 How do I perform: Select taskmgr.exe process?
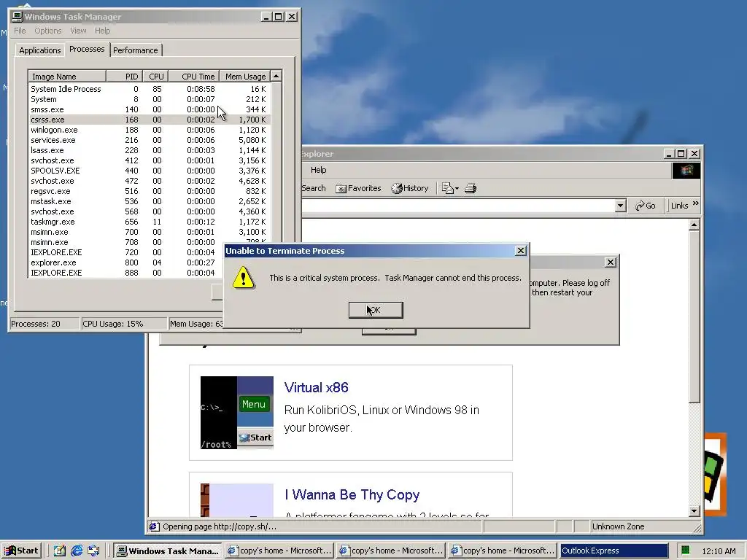coord(149,222)
